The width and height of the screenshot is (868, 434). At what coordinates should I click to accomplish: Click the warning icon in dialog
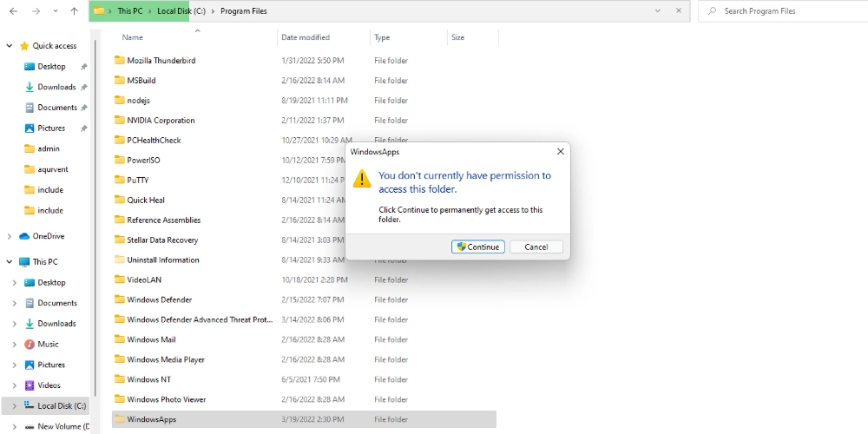(362, 178)
